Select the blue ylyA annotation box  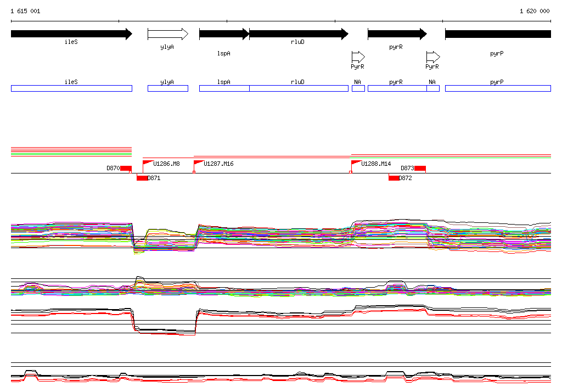coord(168,88)
